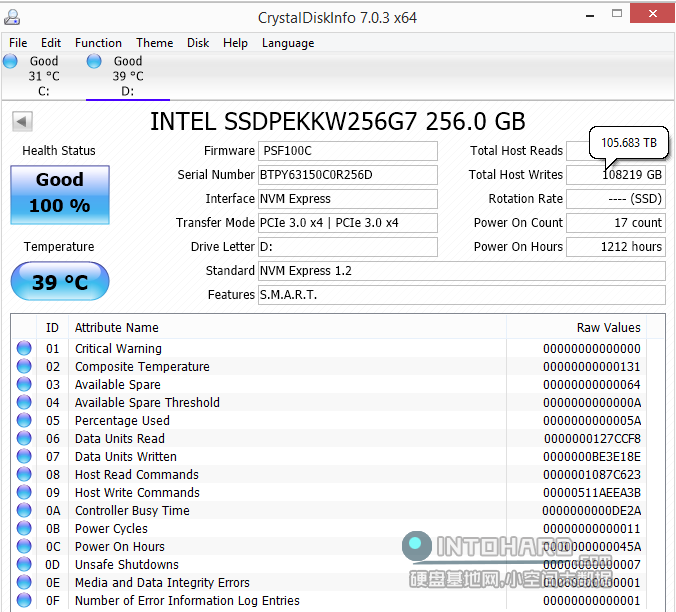Screen dimensions: 676x612
Task: Select the Percentage Used attribute name
Action: (x=122, y=421)
